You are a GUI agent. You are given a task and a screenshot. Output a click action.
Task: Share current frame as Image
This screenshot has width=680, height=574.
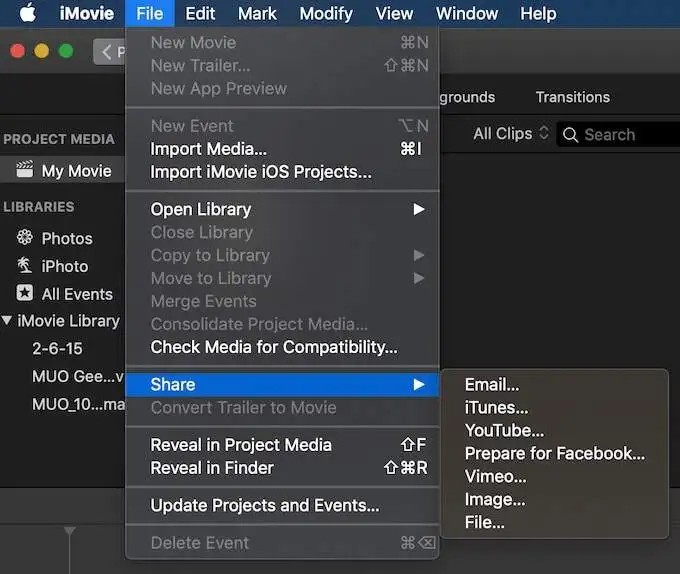pyautogui.click(x=554, y=499)
